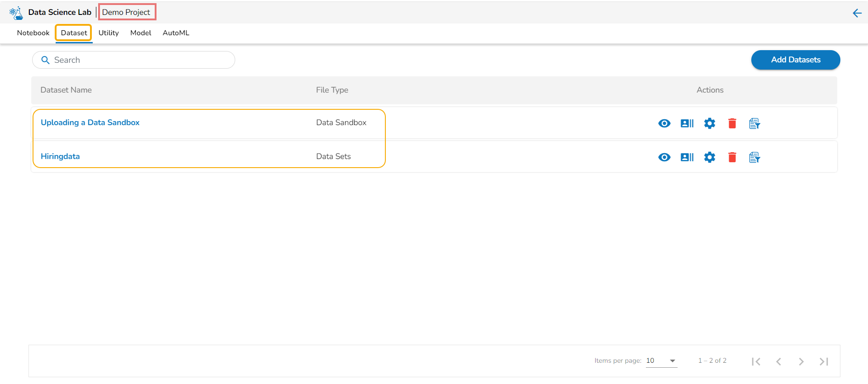Open data profile for Uploading a Data Sandbox
The height and width of the screenshot is (384, 868).
687,123
